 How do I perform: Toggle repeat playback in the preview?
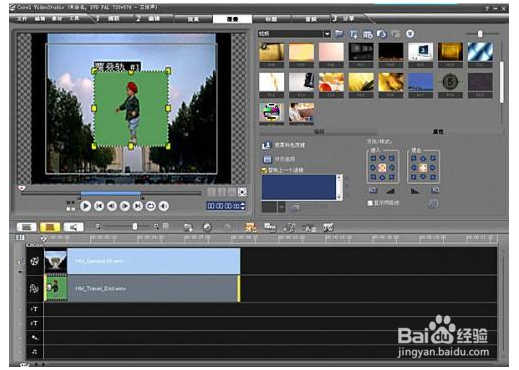tap(151, 206)
